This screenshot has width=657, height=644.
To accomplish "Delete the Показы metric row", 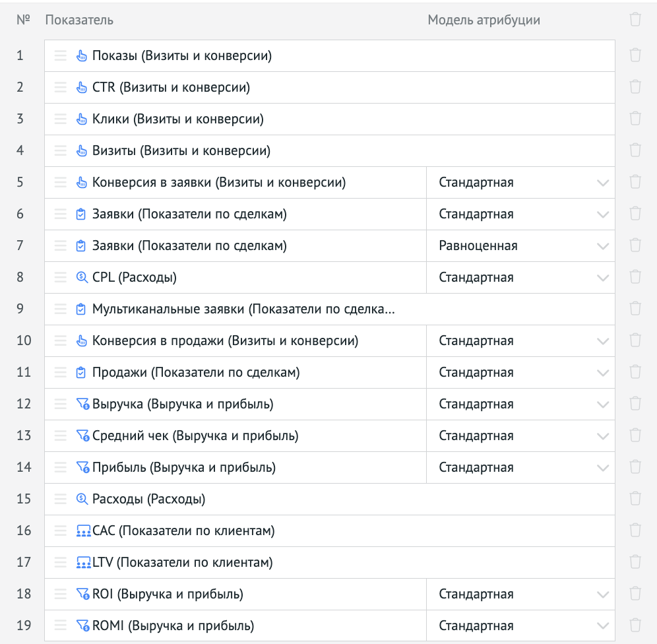I will click(635, 55).
